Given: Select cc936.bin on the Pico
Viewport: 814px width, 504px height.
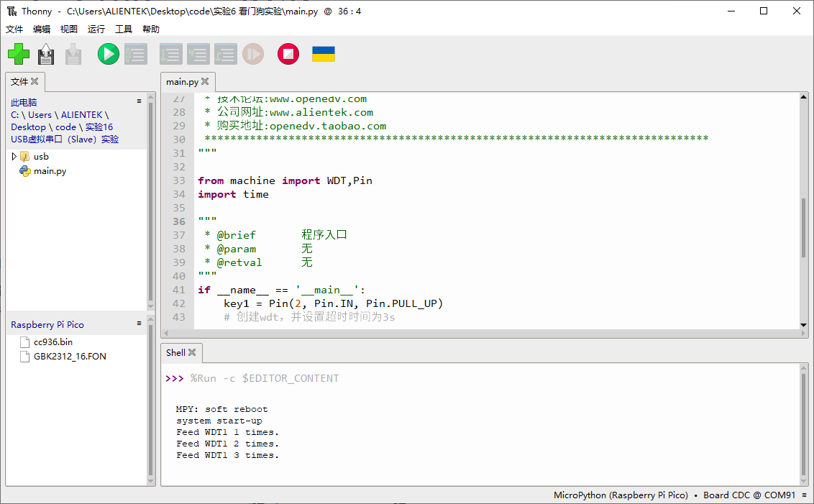Looking at the screenshot, I should coord(53,342).
